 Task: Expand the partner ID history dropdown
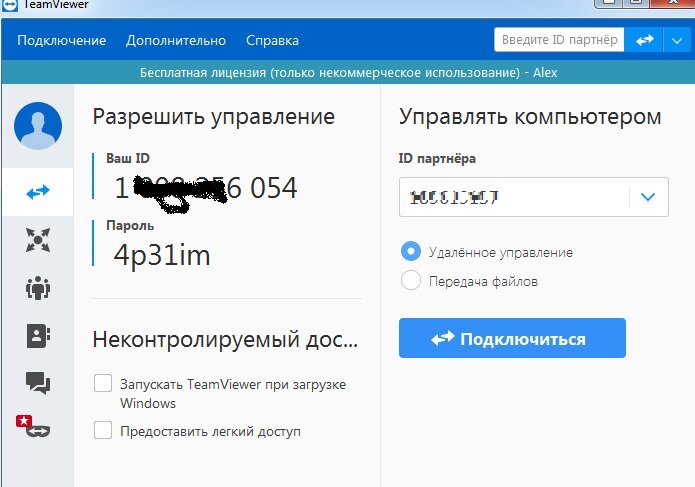[648, 197]
